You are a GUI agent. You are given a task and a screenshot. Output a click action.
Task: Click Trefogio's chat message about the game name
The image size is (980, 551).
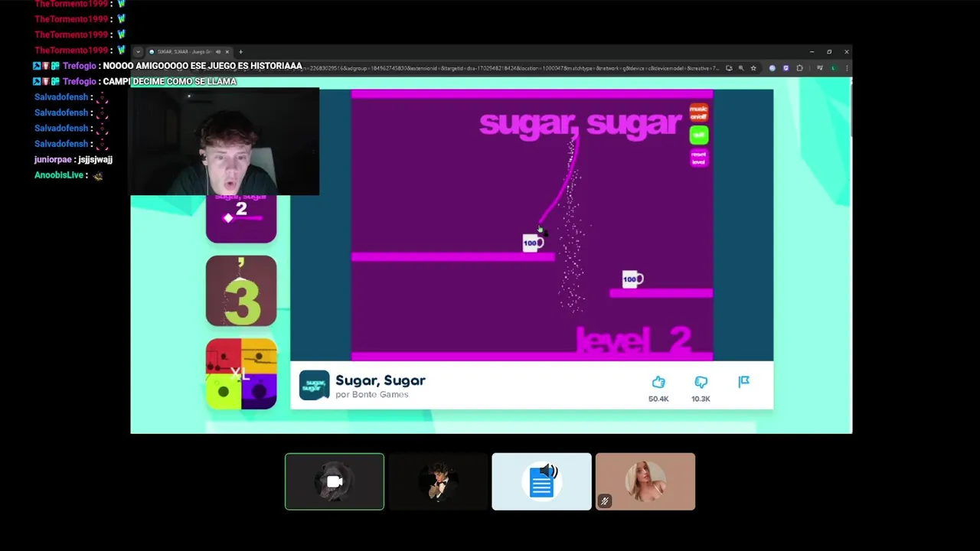point(169,81)
